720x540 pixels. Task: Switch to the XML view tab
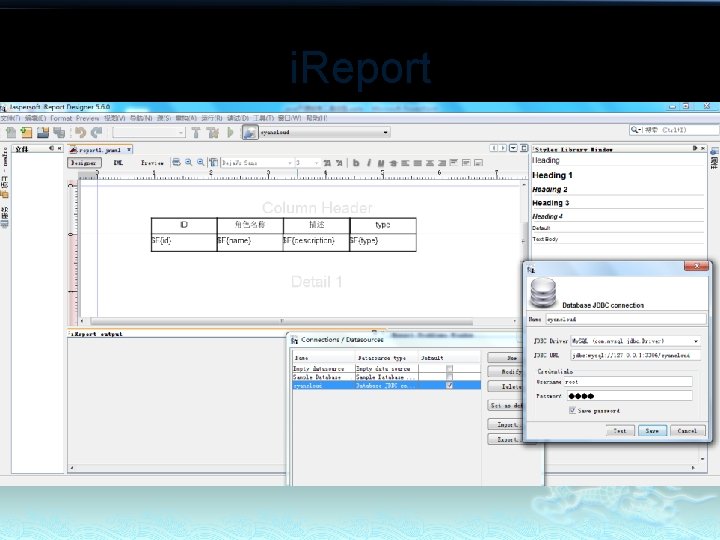point(118,163)
